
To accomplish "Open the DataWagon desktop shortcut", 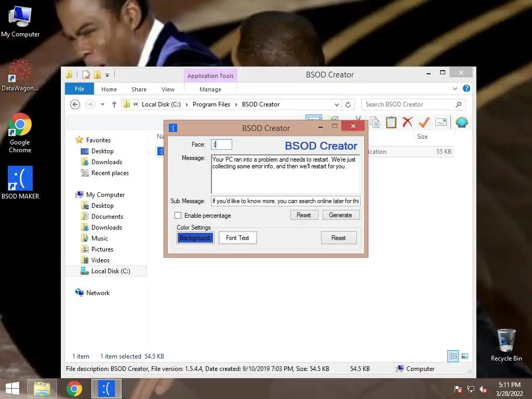I will (x=20, y=75).
